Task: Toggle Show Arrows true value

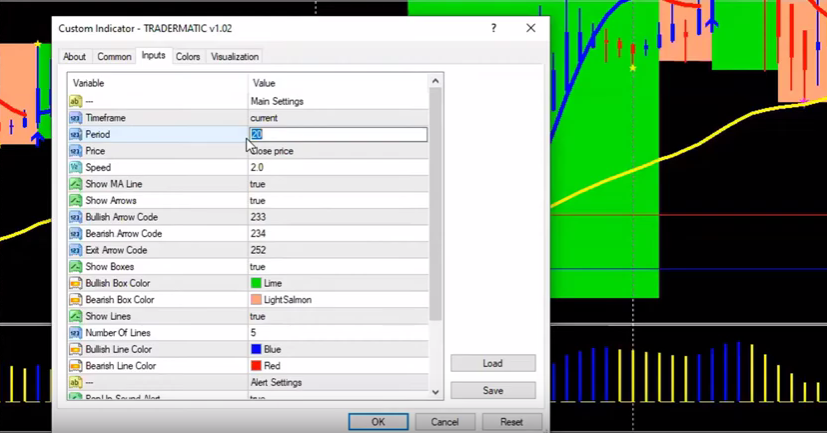Action: click(x=257, y=200)
